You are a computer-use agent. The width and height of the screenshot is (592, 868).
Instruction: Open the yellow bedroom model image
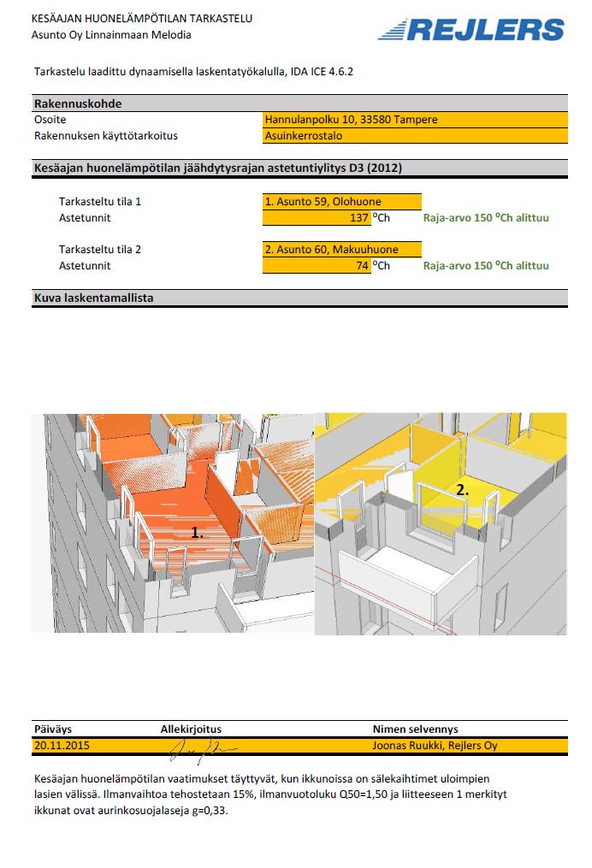pos(441,523)
